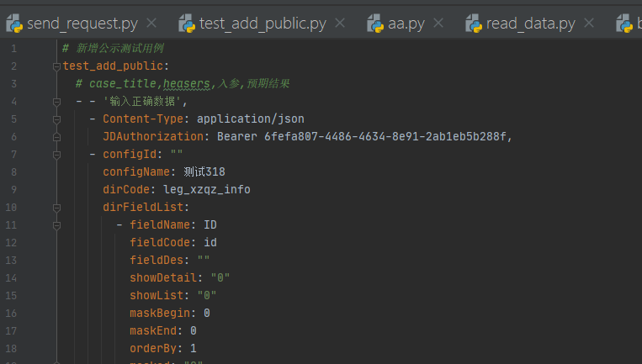This screenshot has height=364, width=642.
Task: Close the send_request.py editor tab
Action: [x=151, y=23]
